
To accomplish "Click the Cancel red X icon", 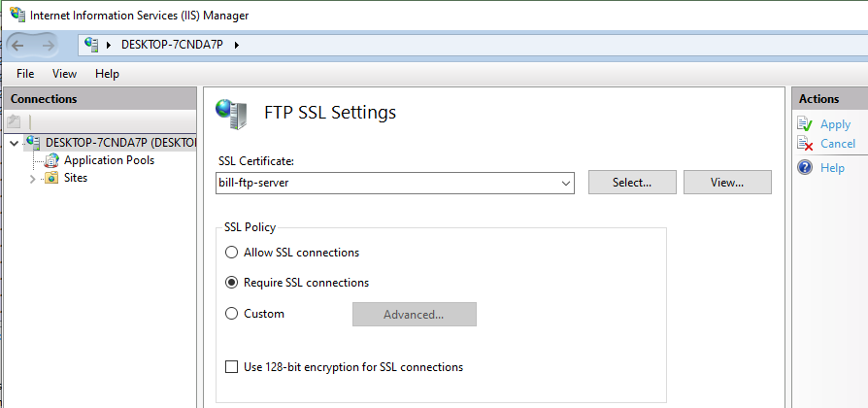I will point(804,144).
